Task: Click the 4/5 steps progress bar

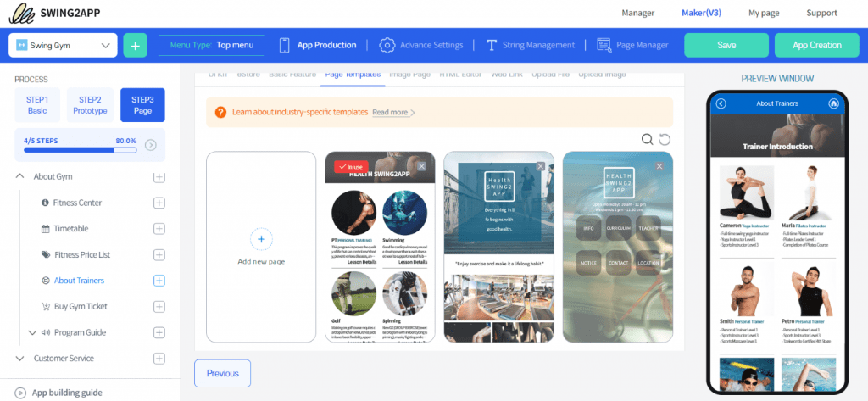Action: tap(81, 150)
